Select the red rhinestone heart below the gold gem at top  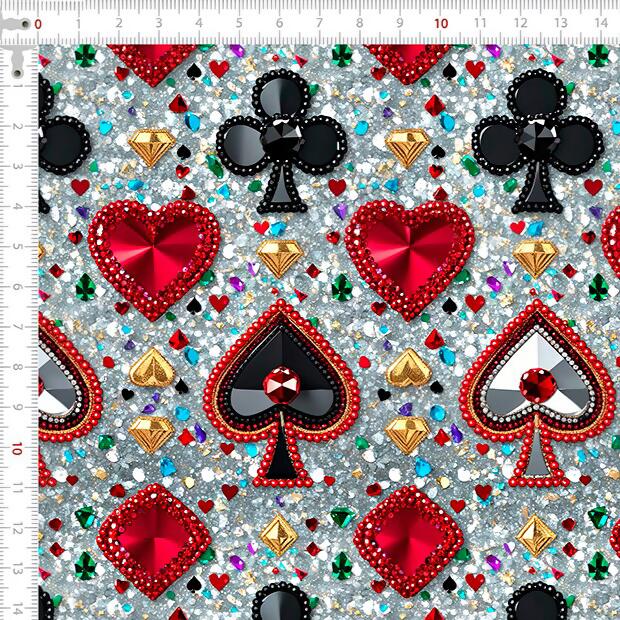click(410, 254)
